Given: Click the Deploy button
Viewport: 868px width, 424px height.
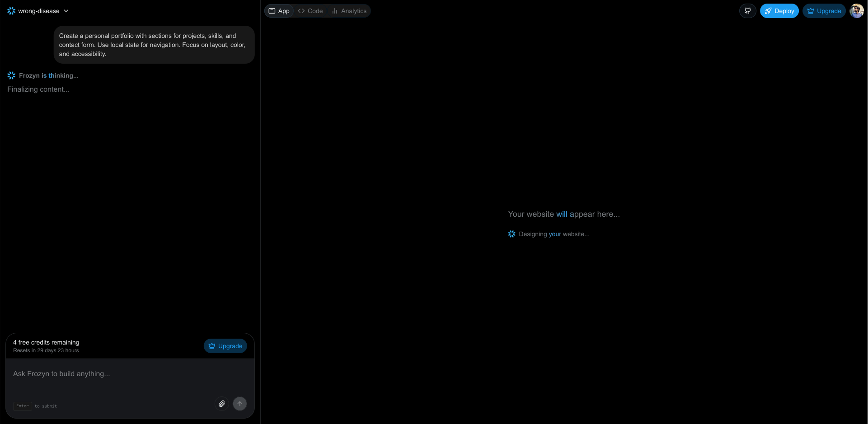Looking at the screenshot, I should pyautogui.click(x=779, y=10).
